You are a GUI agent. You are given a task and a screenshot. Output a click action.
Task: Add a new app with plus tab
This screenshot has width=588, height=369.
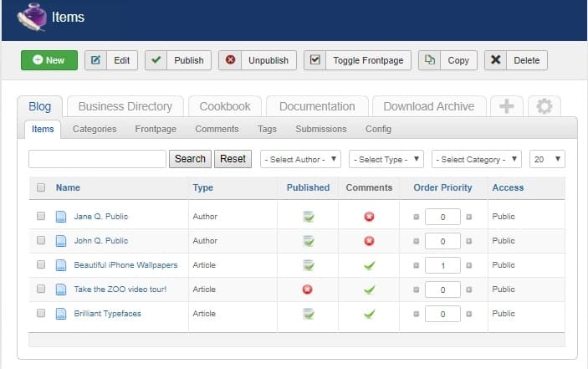(506, 106)
